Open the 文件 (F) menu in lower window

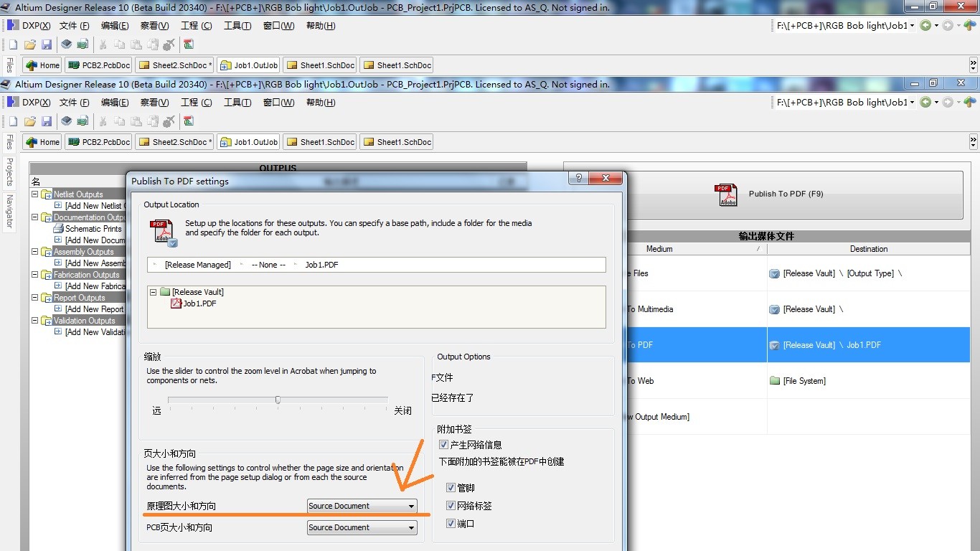(x=75, y=103)
